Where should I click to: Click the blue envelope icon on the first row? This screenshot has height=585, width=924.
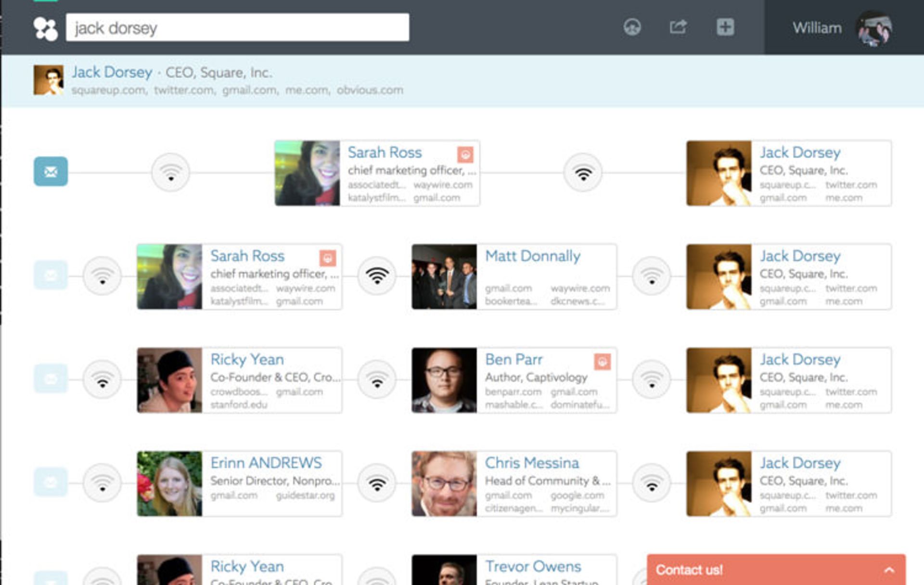51,171
